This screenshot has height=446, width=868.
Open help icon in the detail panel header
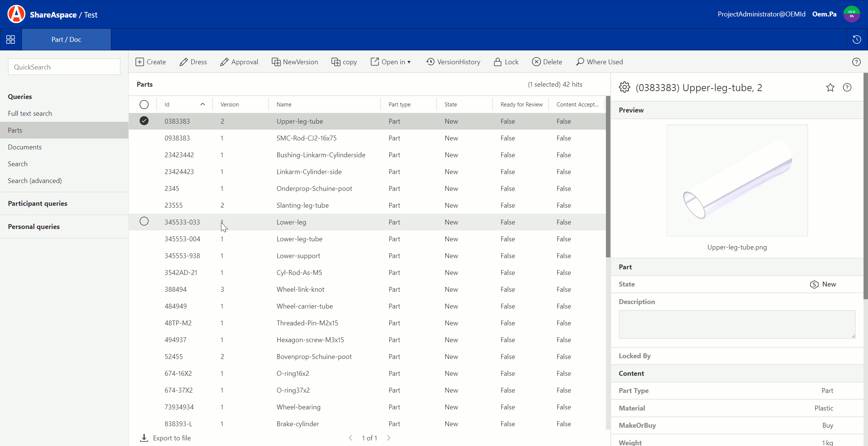847,87
